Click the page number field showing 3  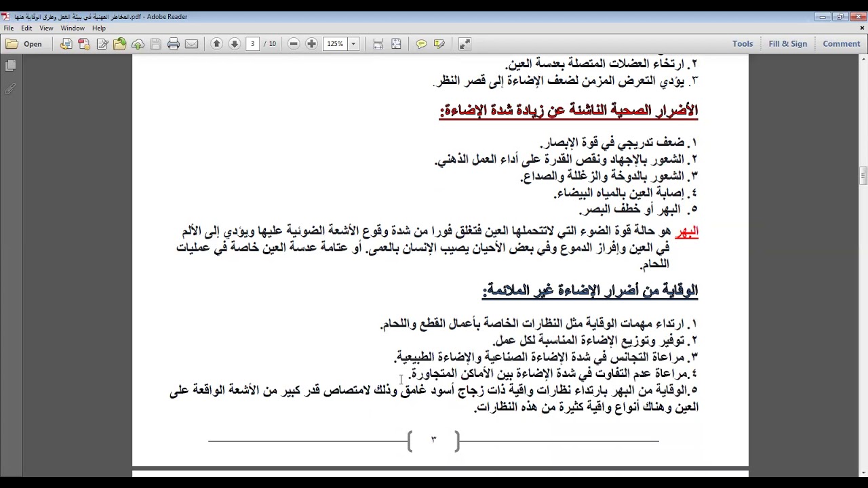[x=252, y=44]
